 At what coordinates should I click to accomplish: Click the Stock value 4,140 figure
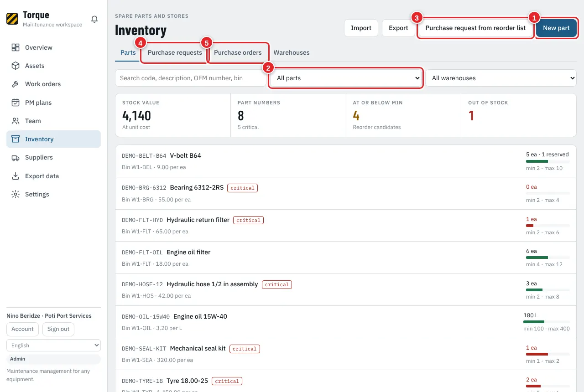pos(136,116)
